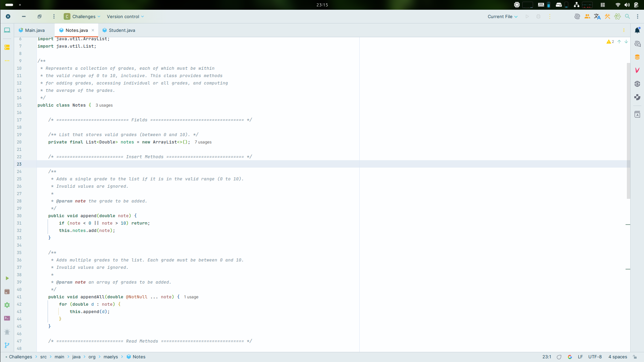The width and height of the screenshot is (644, 362).
Task: Click the battery indicator in system tray
Action: 636,5
